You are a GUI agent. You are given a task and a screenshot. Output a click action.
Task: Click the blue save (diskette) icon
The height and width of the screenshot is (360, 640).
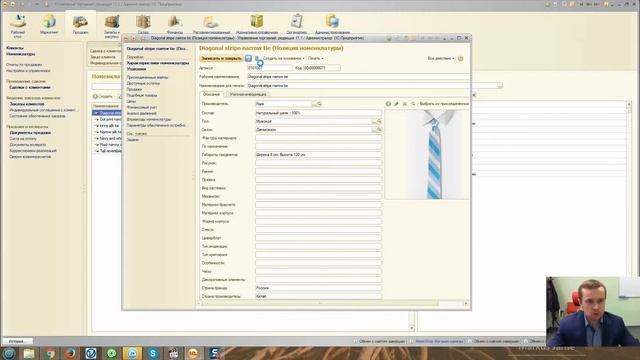[248, 58]
